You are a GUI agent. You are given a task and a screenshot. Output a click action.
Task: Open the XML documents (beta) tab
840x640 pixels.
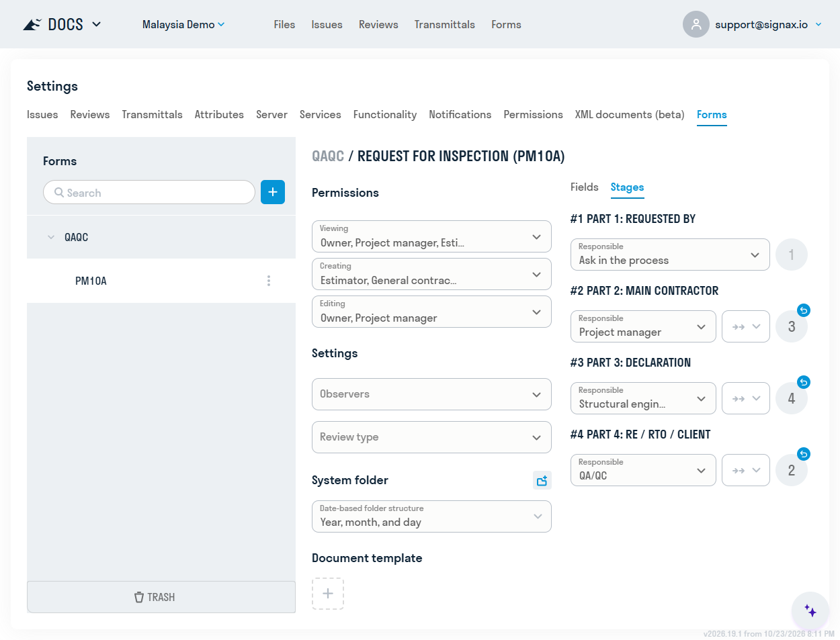pos(630,114)
